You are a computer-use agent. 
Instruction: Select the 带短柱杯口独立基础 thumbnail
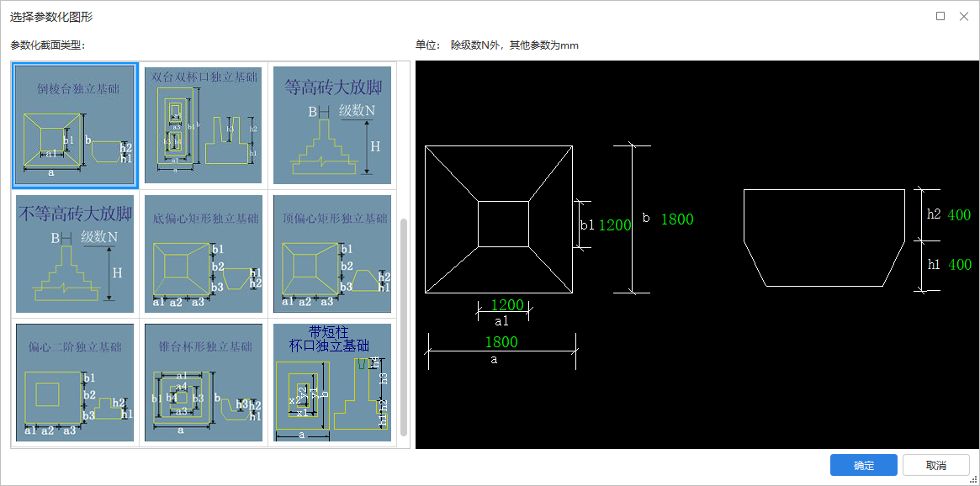click(332, 383)
